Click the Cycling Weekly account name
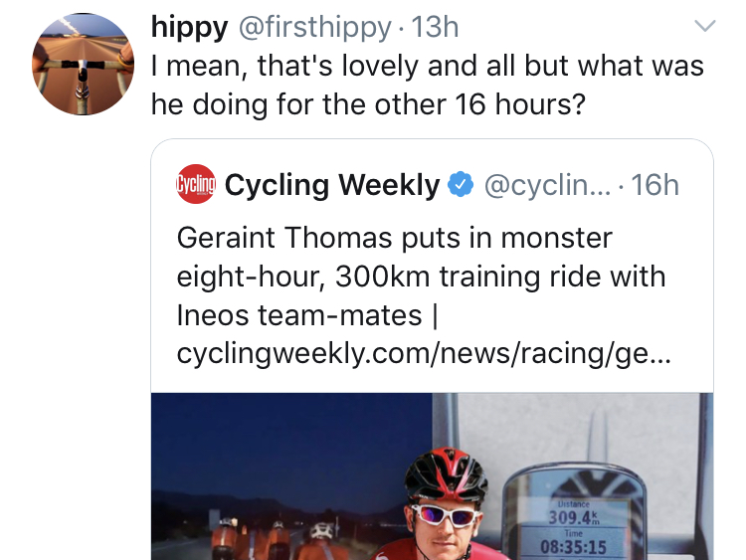The height and width of the screenshot is (560, 746). coord(332,184)
